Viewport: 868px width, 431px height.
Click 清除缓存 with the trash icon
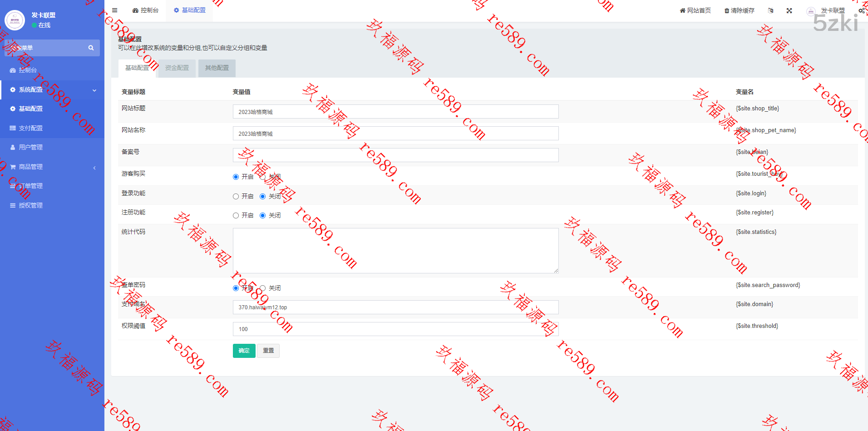(739, 10)
